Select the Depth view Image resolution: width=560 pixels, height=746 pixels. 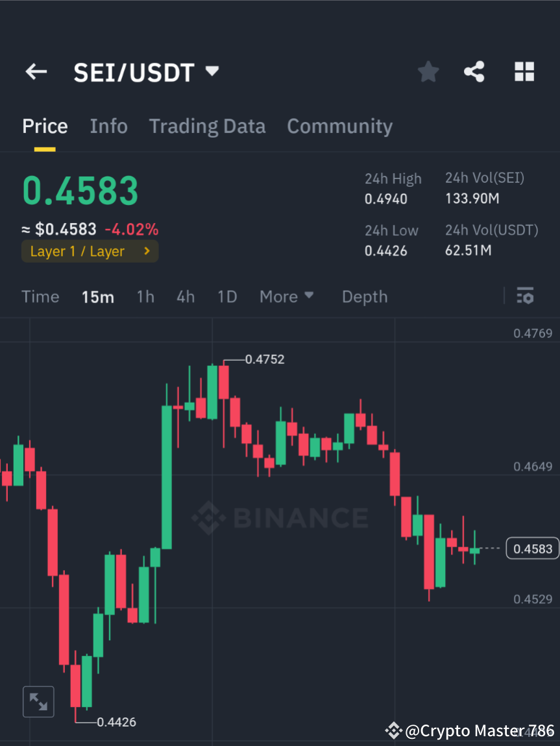364,296
